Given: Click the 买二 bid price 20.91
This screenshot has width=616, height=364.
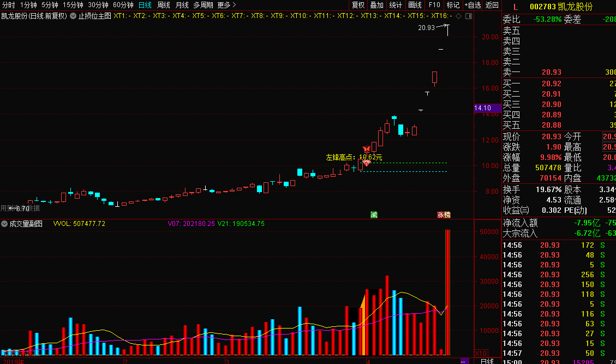Looking at the screenshot, I should coord(552,94).
